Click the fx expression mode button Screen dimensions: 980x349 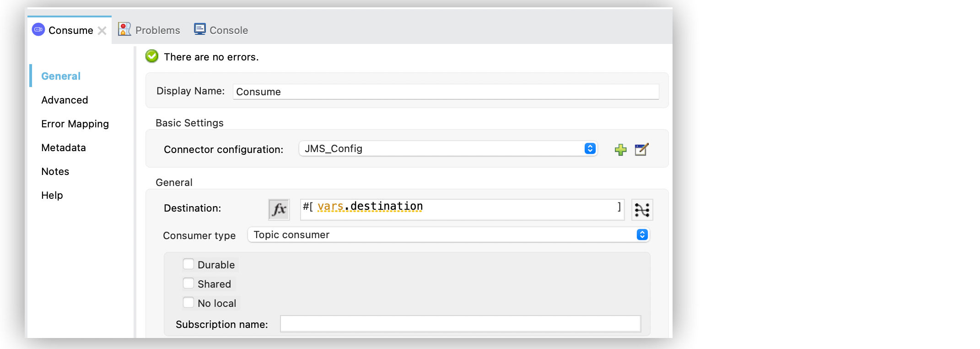(279, 209)
